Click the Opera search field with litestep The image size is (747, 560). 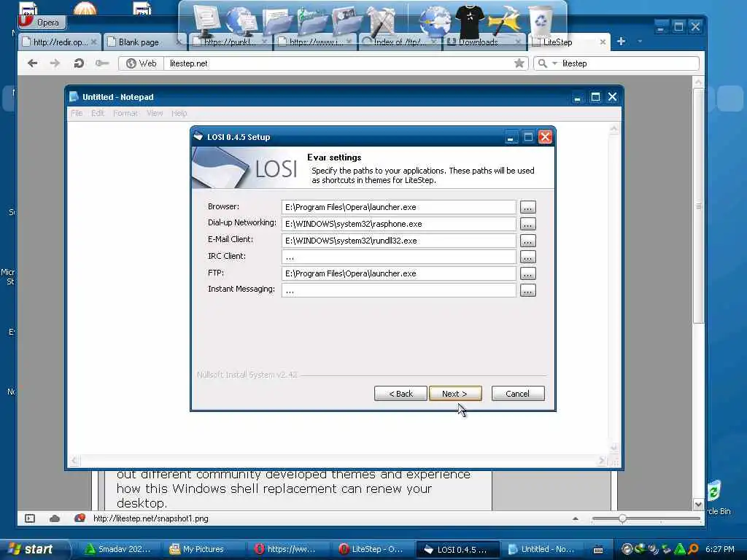tap(629, 63)
